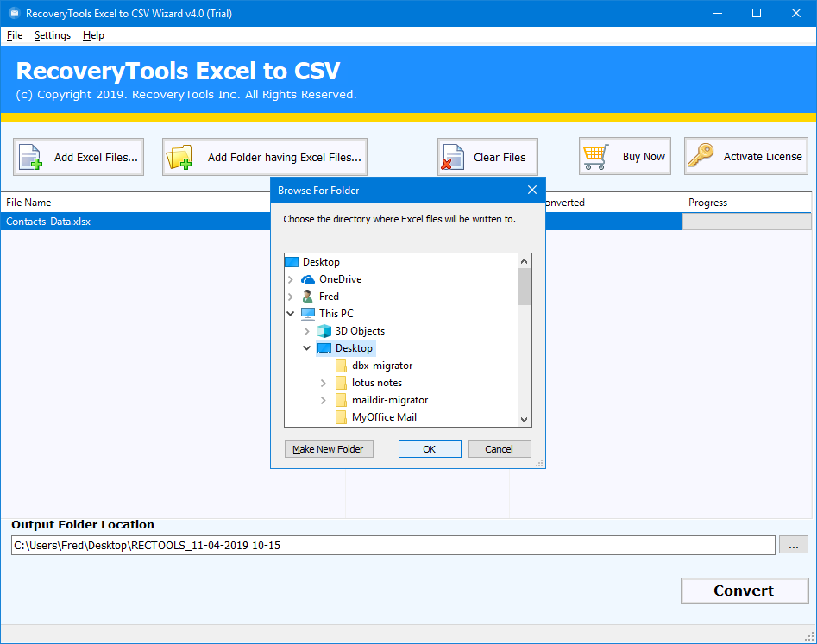This screenshot has width=817, height=644.
Task: Select the lotus notes folder name
Action: [x=377, y=383]
